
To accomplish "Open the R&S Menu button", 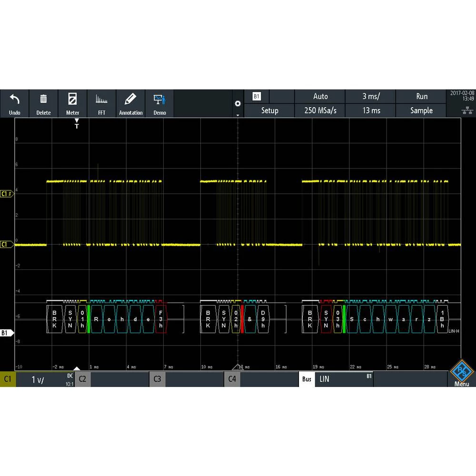I will coord(461,372).
